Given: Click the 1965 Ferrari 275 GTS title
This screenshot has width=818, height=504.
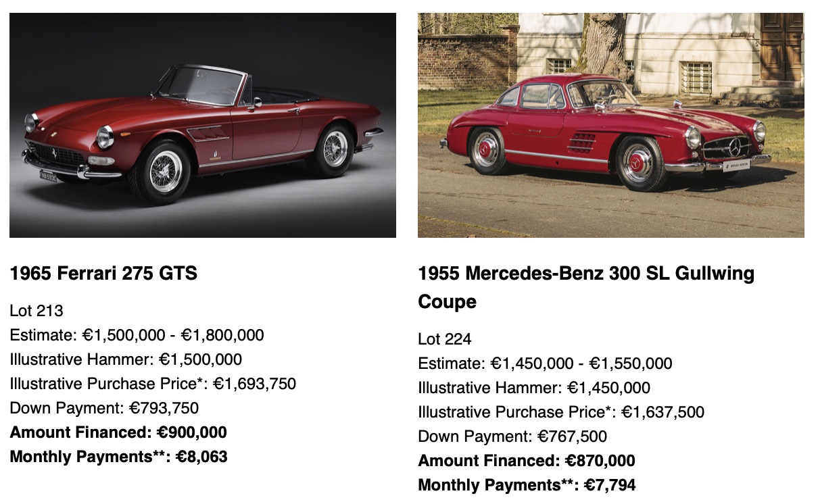Looking at the screenshot, I should click(103, 274).
